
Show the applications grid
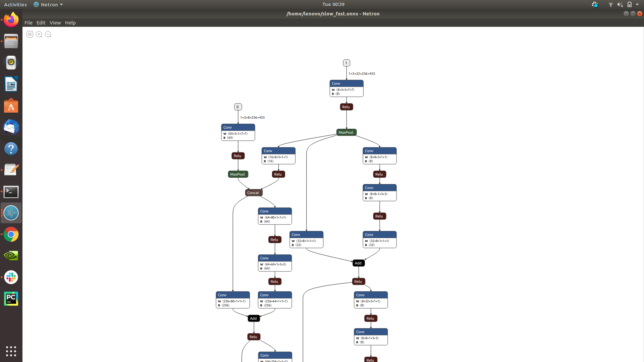(x=11, y=351)
